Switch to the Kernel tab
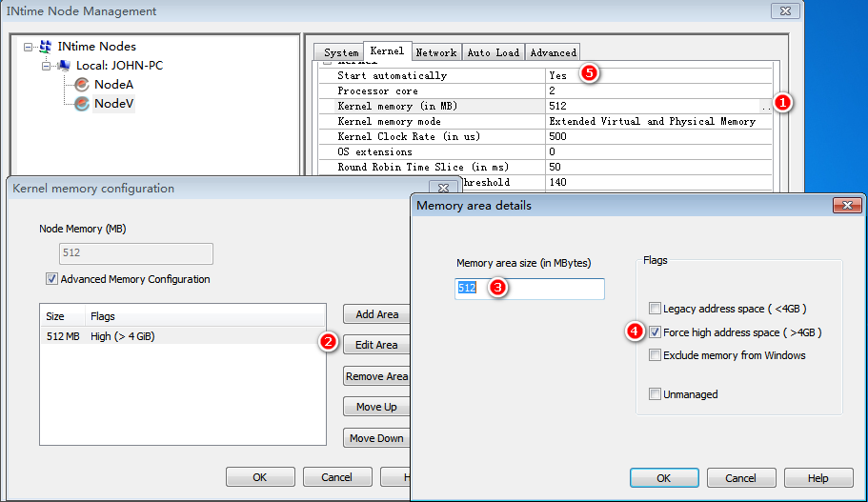This screenshot has width=868, height=502. click(x=387, y=50)
